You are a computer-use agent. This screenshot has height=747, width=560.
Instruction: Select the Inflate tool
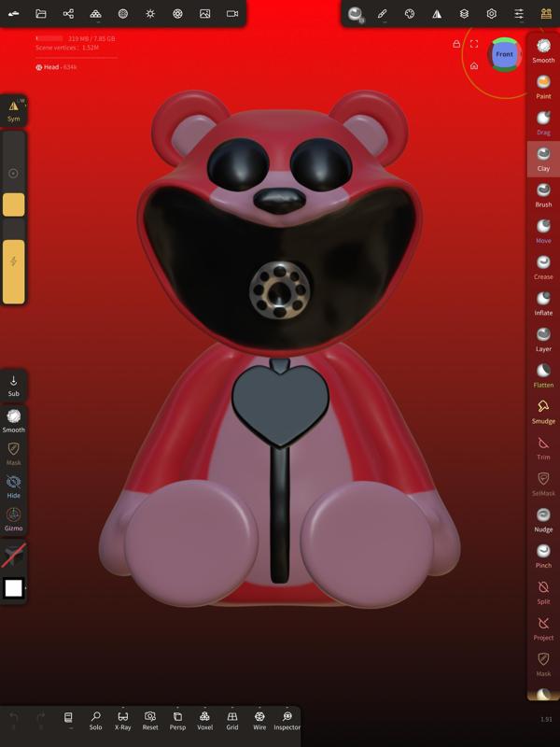tap(543, 303)
